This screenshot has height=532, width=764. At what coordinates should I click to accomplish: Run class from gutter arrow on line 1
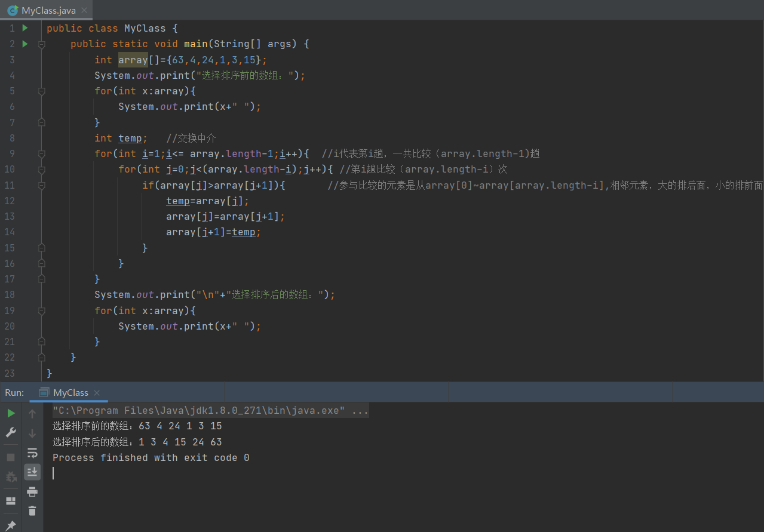point(25,28)
